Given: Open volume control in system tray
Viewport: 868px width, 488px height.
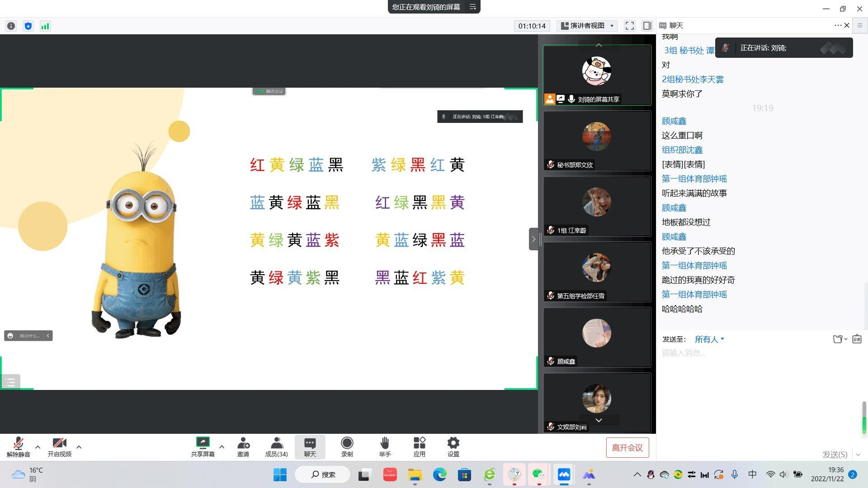Looking at the screenshot, I should 783,474.
